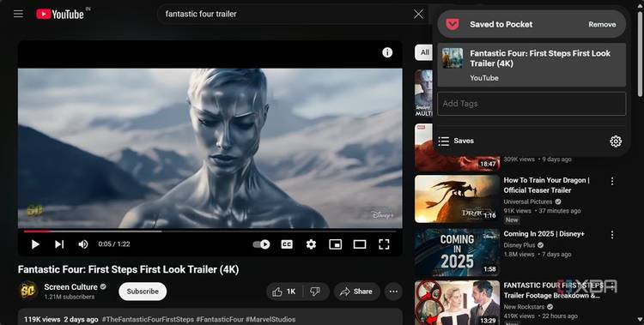Toggle closed captions on the video
This screenshot has height=325, width=644.
point(287,244)
